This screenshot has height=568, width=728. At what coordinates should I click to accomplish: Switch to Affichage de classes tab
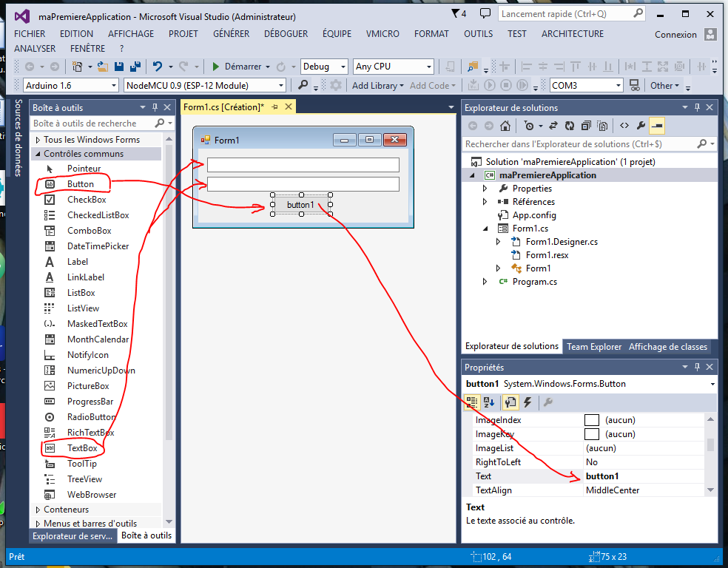pyautogui.click(x=667, y=347)
